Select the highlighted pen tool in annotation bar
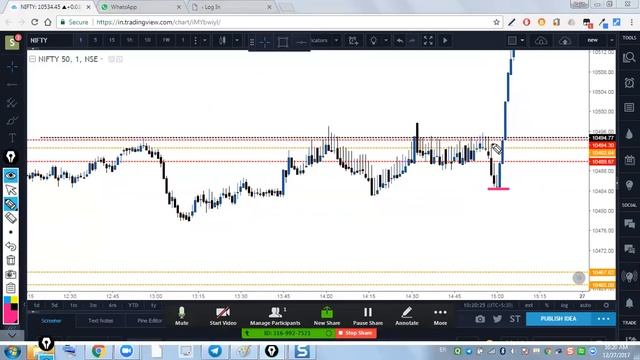640x360 pixels. click(11, 204)
